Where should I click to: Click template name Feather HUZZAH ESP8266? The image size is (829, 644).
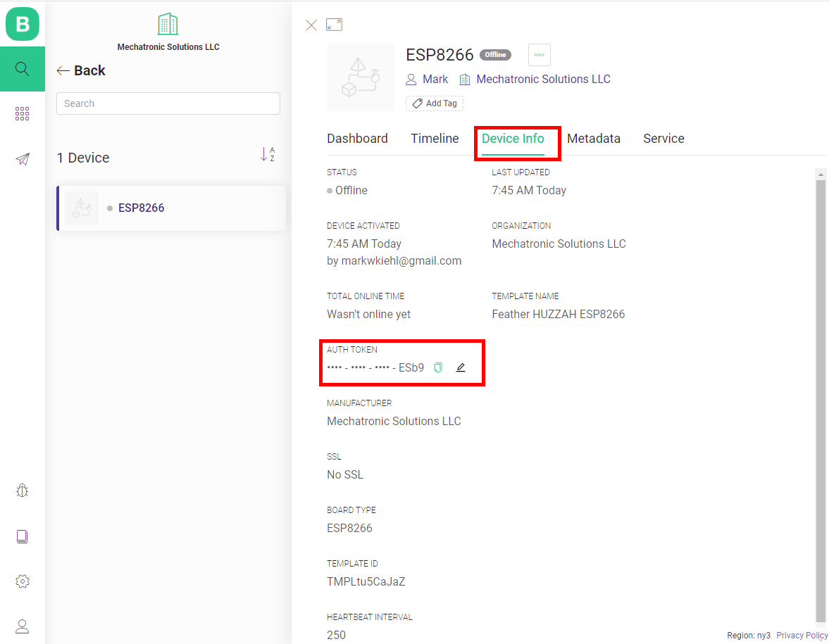tap(559, 315)
